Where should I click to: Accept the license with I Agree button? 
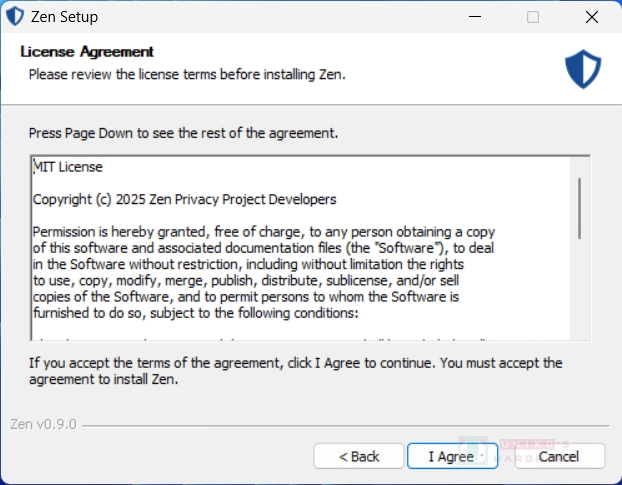[453, 456]
